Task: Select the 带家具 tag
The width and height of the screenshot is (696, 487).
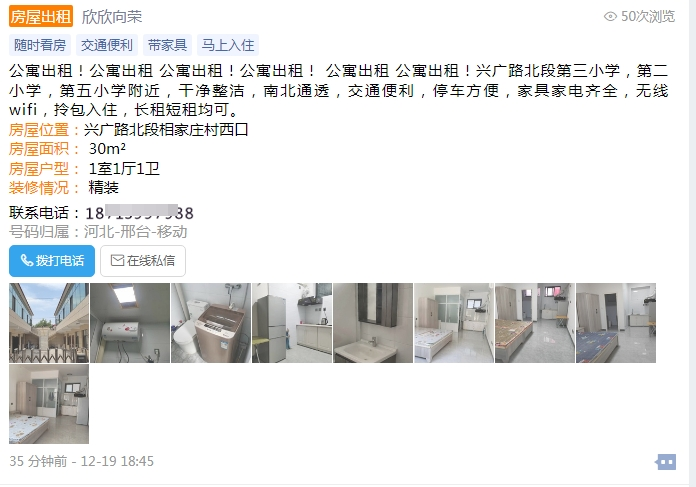Action: pyautogui.click(x=167, y=45)
